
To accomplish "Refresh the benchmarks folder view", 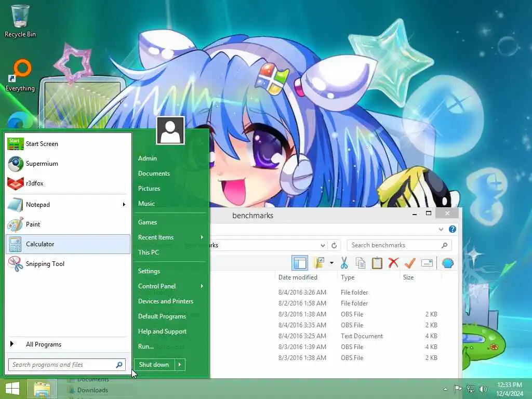I will (x=334, y=245).
